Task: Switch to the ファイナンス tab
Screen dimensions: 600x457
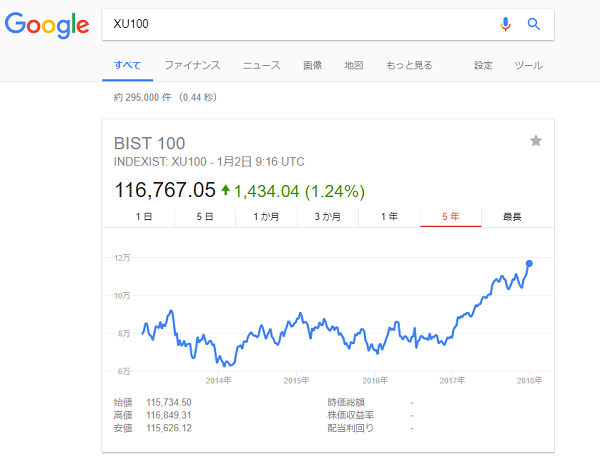Action: tap(192, 65)
